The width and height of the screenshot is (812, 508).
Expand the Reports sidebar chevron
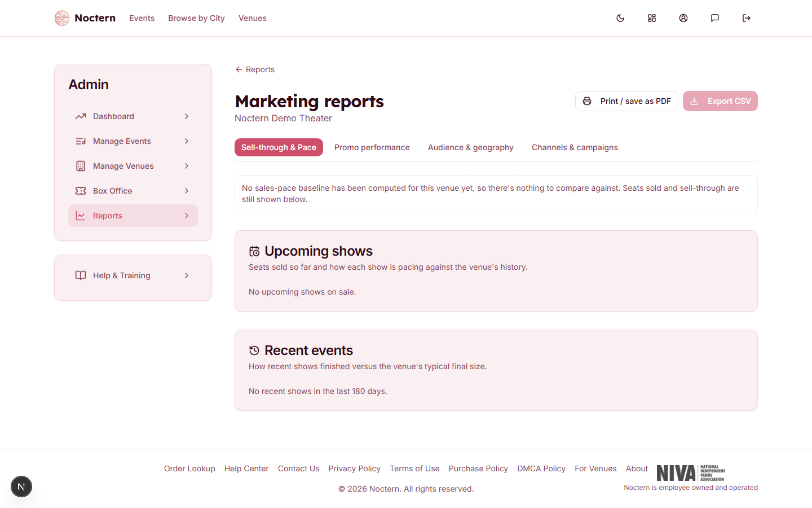coord(187,216)
